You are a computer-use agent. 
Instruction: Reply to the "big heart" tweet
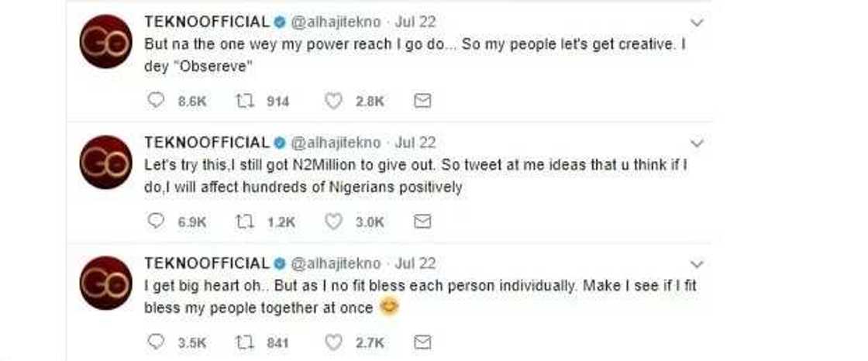(156, 342)
